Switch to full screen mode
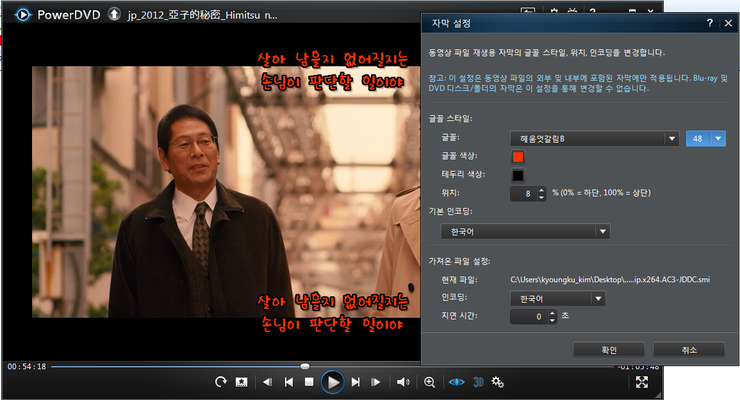 click(x=642, y=382)
